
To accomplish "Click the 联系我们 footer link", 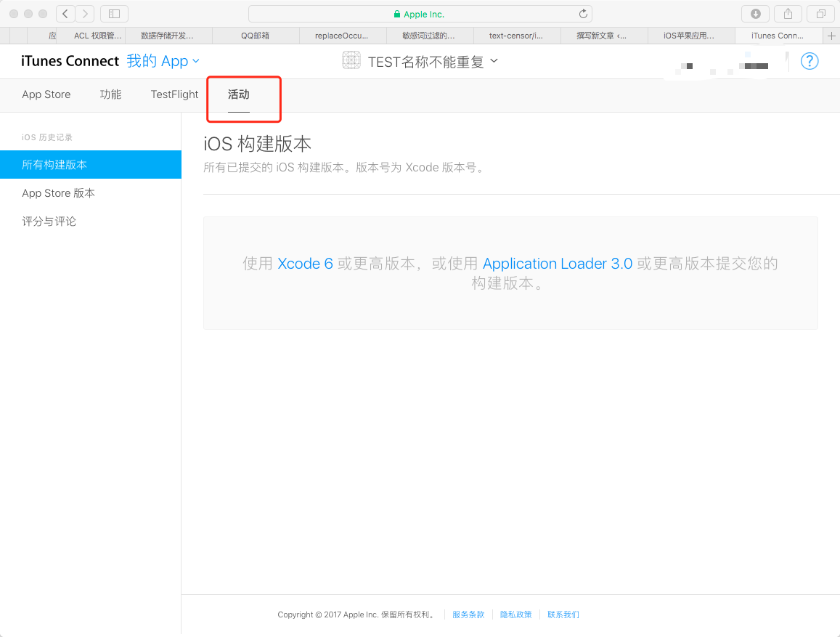I will click(x=563, y=614).
